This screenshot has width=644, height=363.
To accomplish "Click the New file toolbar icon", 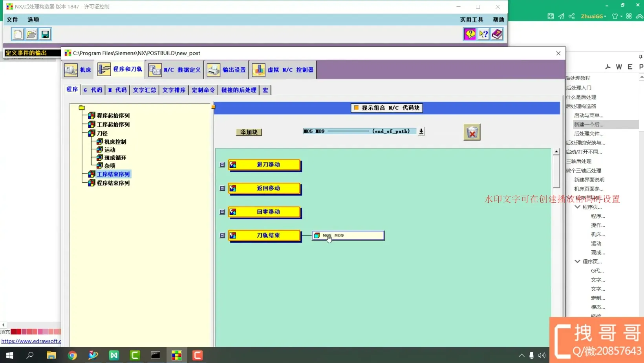I will pyautogui.click(x=18, y=34).
